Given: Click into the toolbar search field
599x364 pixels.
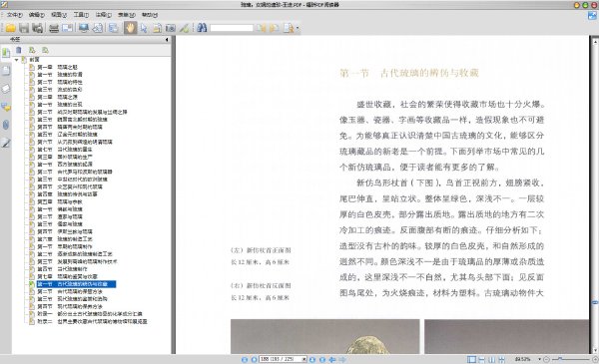Looking at the screenshot, I should (x=232, y=28).
